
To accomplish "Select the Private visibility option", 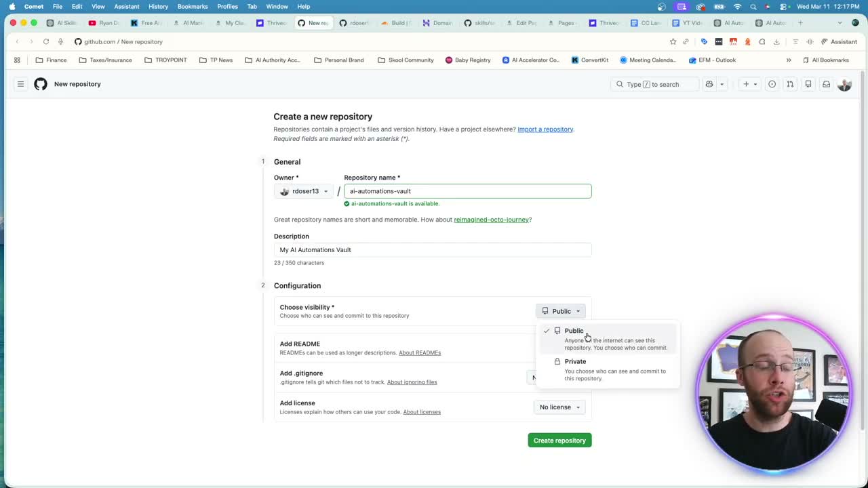I will (607, 369).
